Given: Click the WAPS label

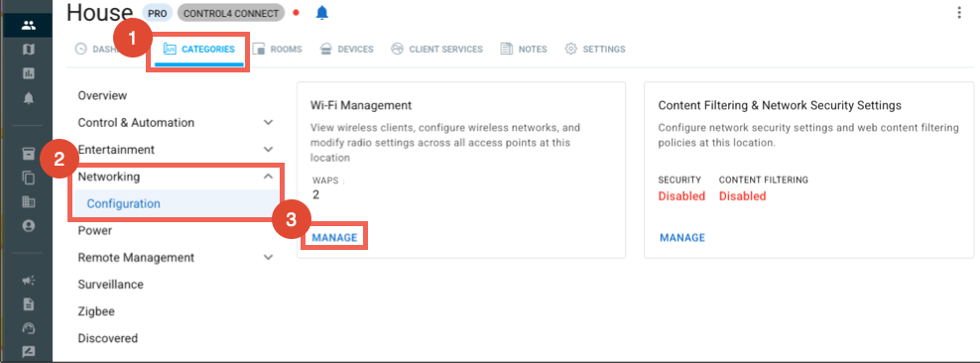Looking at the screenshot, I should (x=325, y=181).
